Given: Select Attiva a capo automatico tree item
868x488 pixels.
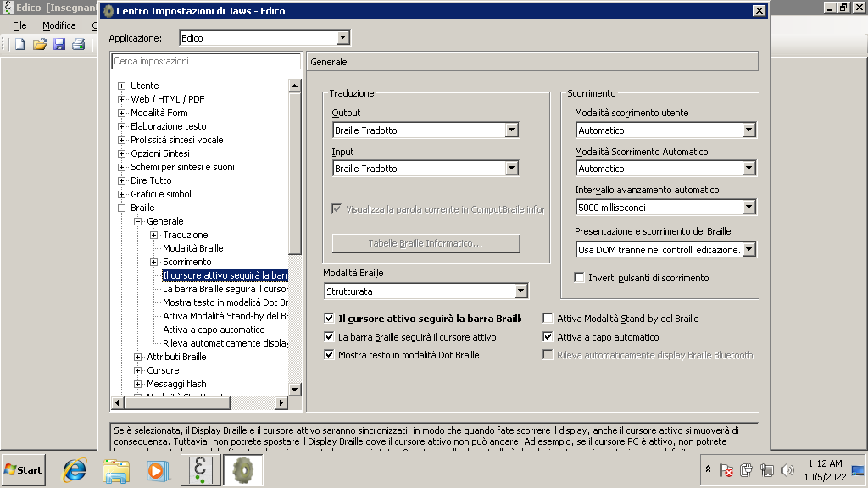Looking at the screenshot, I should coord(214,330).
